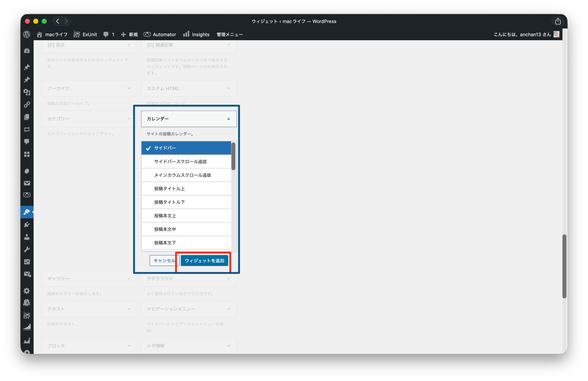The image size is (588, 381).
Task: Click the Links chain icon
Action: (27, 105)
